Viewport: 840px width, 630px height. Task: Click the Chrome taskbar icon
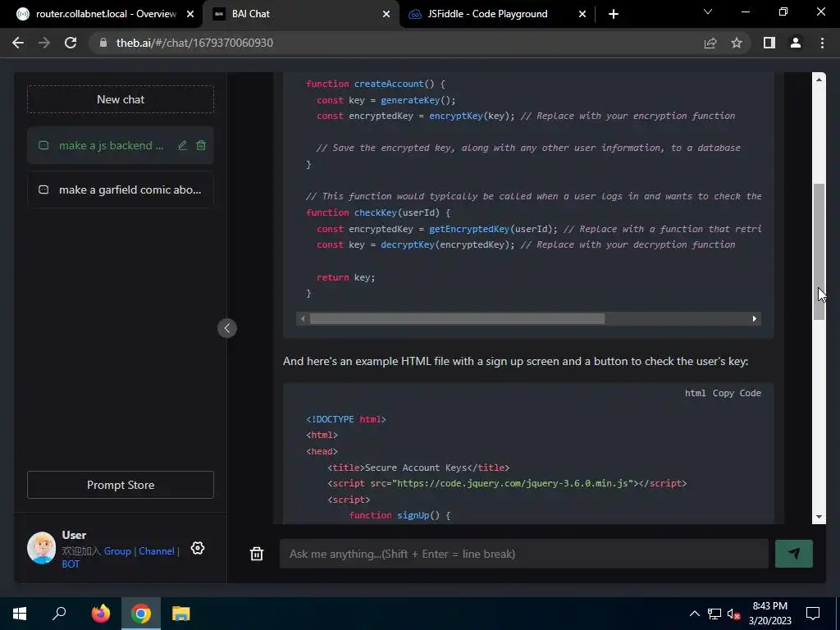pyautogui.click(x=141, y=614)
